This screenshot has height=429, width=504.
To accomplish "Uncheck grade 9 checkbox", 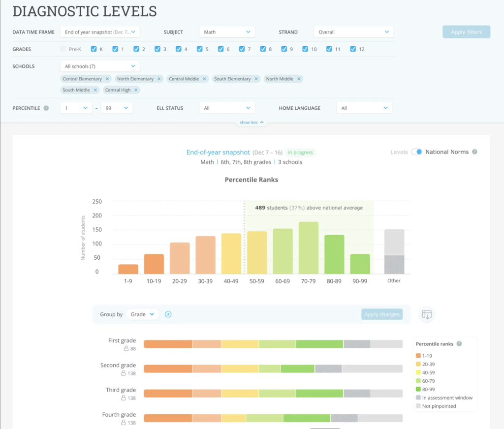I will tap(284, 49).
